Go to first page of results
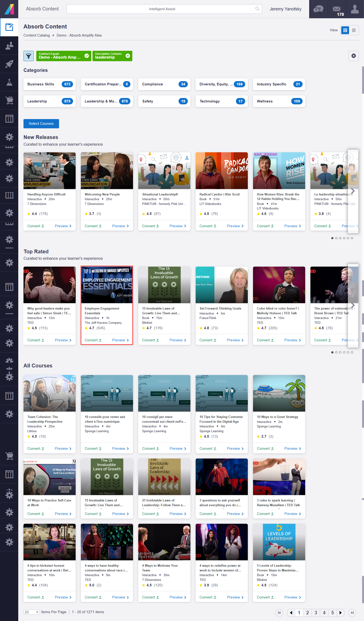Screen dimensions: 364x621 click(279, 613)
